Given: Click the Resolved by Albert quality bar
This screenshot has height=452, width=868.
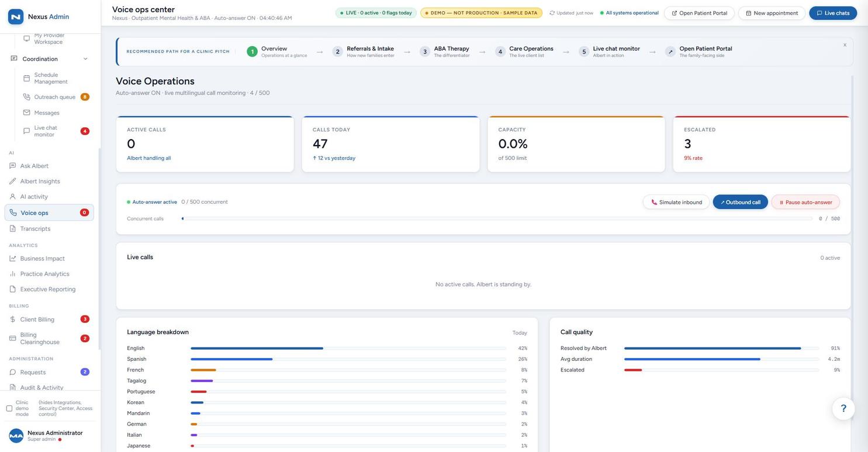Looking at the screenshot, I should point(721,348).
